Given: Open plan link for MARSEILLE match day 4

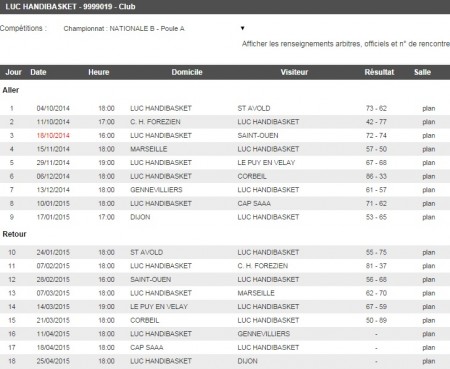Looking at the screenshot, I should tap(429, 149).
